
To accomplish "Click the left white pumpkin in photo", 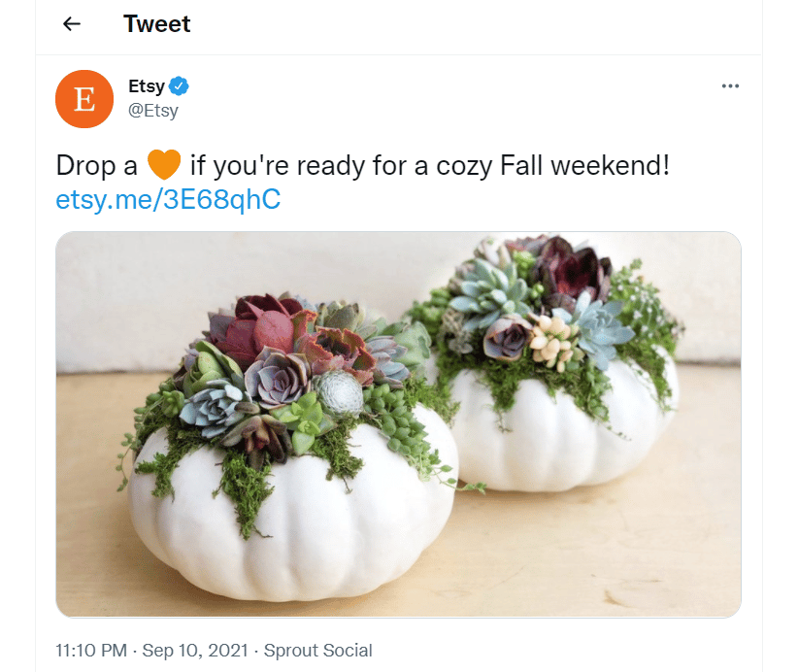I will tap(291, 524).
